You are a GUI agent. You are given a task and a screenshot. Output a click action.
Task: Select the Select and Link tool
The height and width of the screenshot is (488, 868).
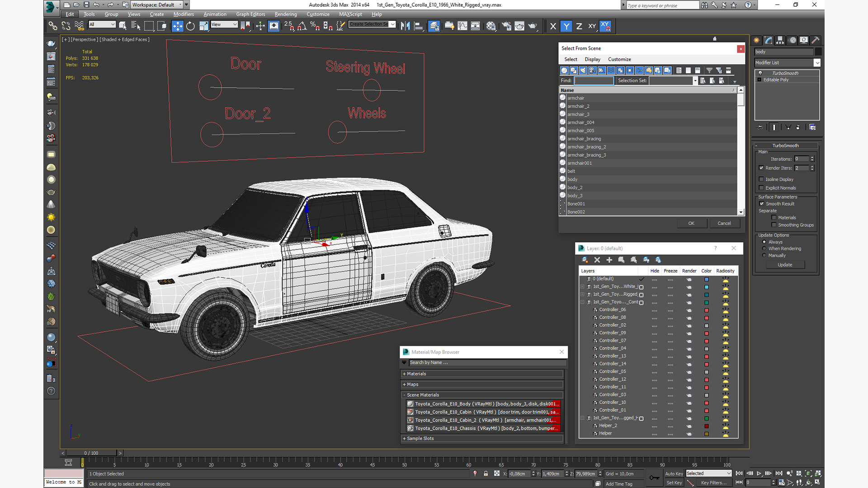[53, 26]
